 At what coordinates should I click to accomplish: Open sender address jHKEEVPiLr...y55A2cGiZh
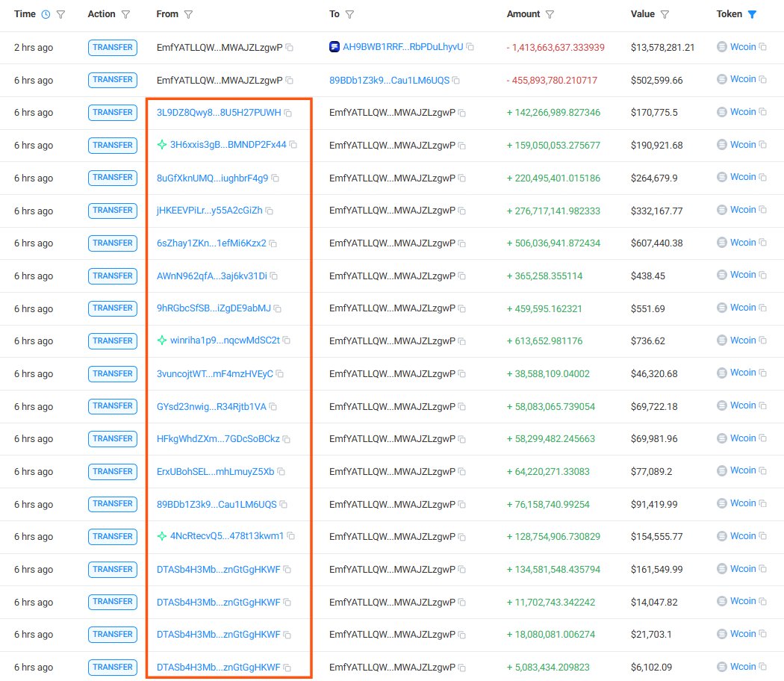(x=210, y=211)
